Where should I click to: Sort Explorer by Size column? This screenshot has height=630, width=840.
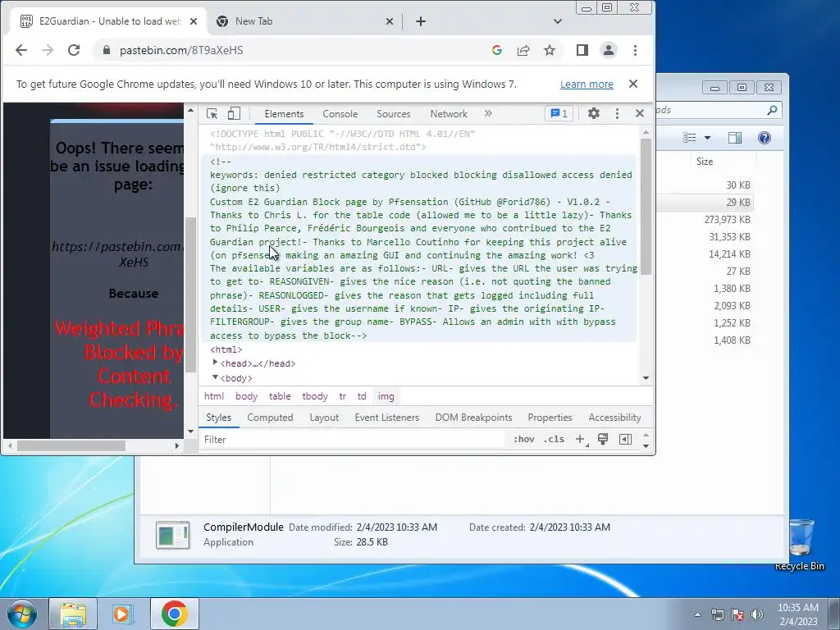coord(705,162)
